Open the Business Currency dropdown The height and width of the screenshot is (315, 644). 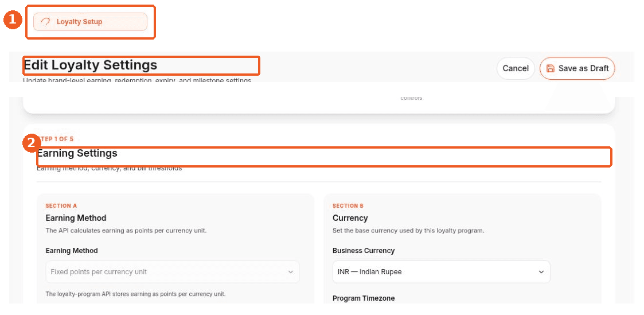point(441,272)
